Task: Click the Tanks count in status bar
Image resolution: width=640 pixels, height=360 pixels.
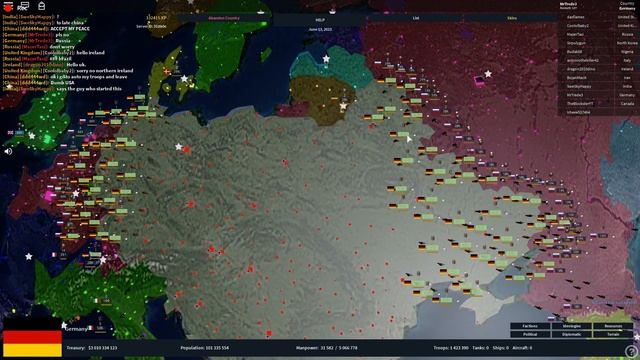Action: tap(480, 348)
